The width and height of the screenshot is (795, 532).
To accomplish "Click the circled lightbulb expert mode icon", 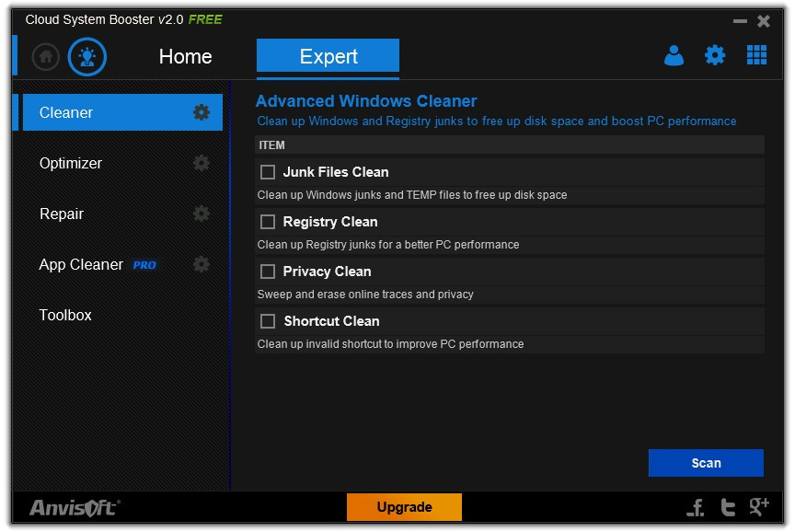I will (x=87, y=57).
